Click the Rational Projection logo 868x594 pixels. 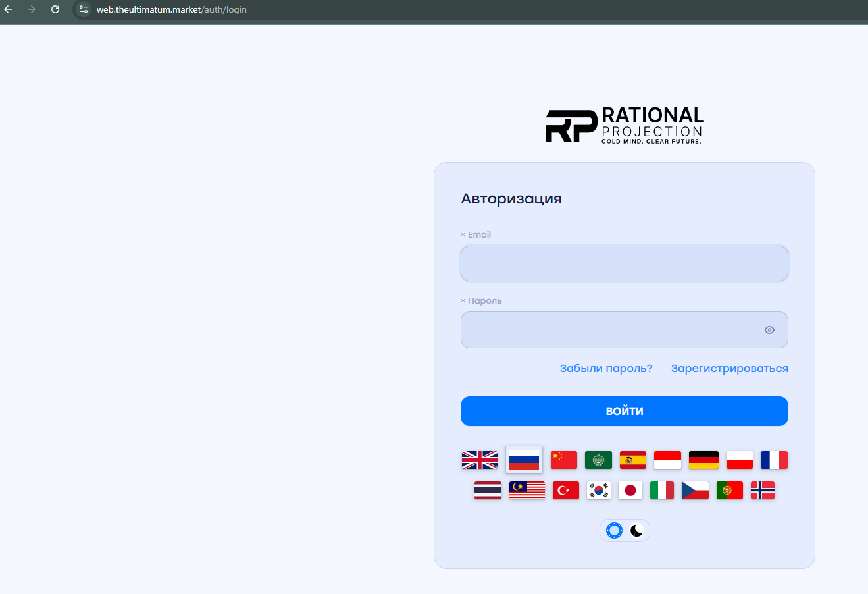625,125
